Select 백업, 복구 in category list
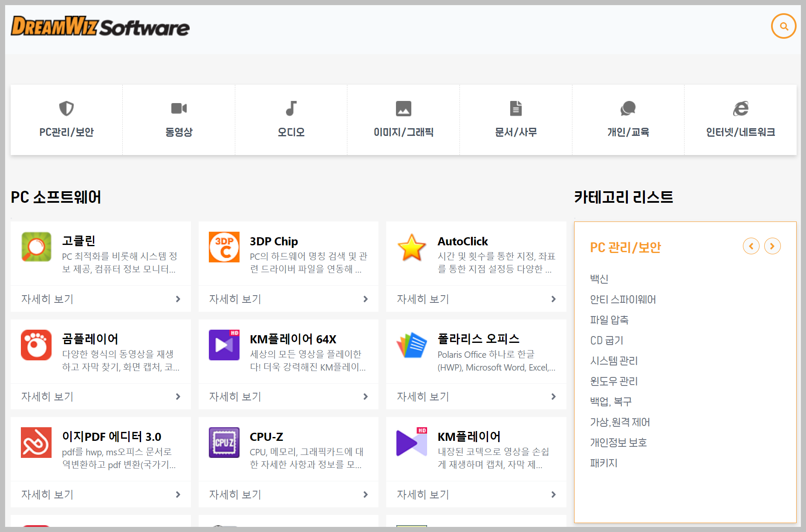 coord(611,402)
